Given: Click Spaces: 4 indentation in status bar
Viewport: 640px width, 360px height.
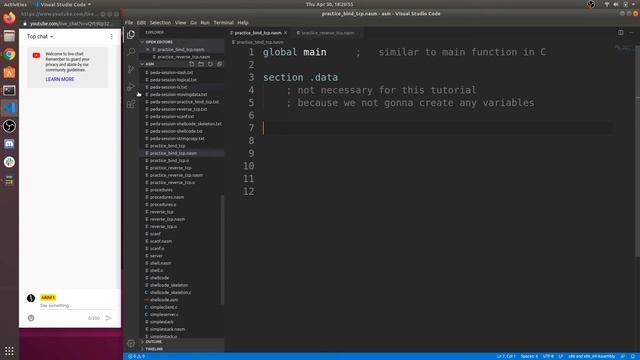Looking at the screenshot, I should point(529,356).
